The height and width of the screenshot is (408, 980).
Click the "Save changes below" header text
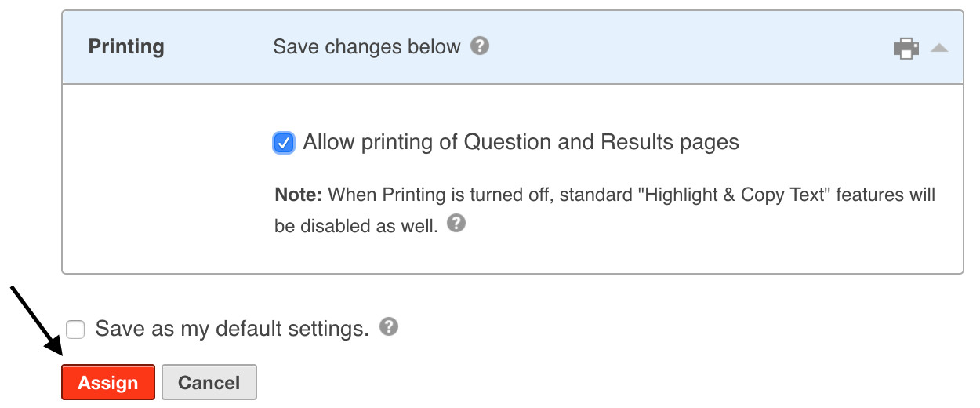tap(366, 47)
